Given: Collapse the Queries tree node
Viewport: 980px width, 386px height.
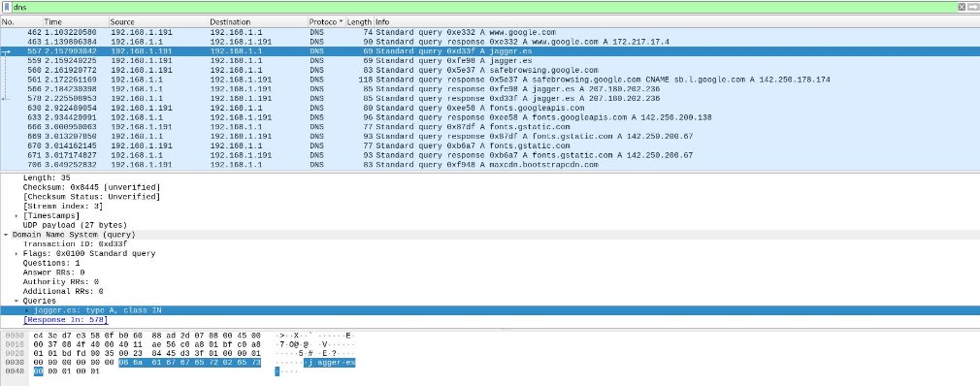Looking at the screenshot, I should [16, 301].
